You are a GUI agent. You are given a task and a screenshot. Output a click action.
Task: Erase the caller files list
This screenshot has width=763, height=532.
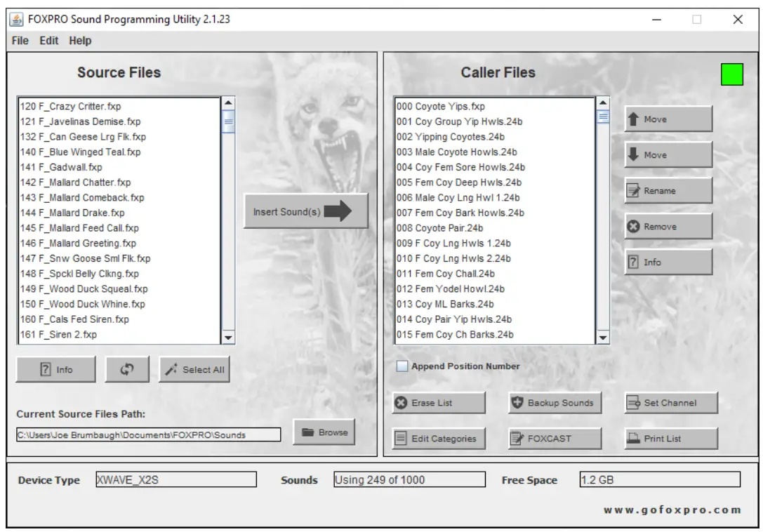438,402
